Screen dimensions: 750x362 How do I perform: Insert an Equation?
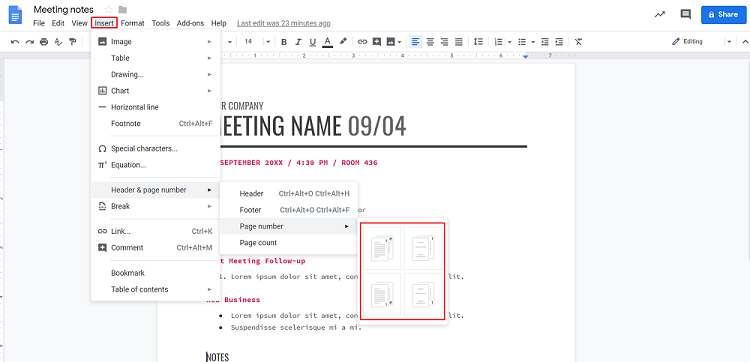click(155, 165)
